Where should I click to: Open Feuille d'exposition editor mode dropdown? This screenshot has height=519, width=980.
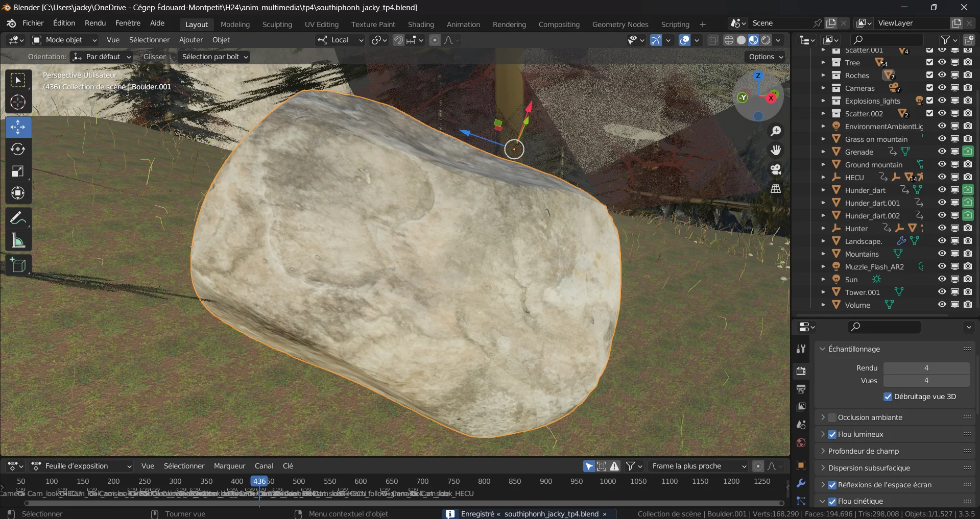pos(81,466)
